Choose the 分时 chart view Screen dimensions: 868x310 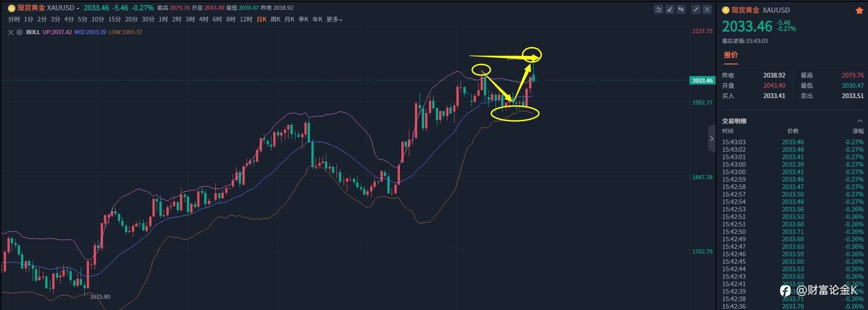tap(14, 20)
